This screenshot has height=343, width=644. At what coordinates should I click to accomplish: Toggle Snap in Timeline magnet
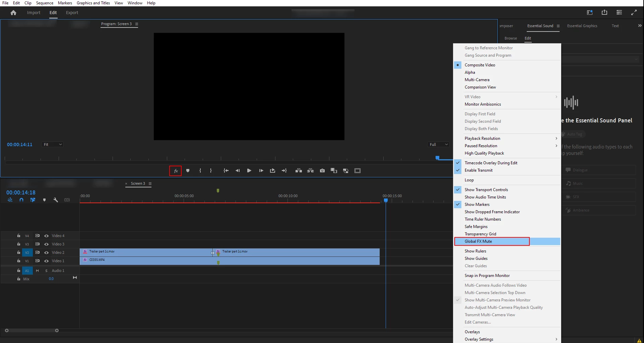21,200
